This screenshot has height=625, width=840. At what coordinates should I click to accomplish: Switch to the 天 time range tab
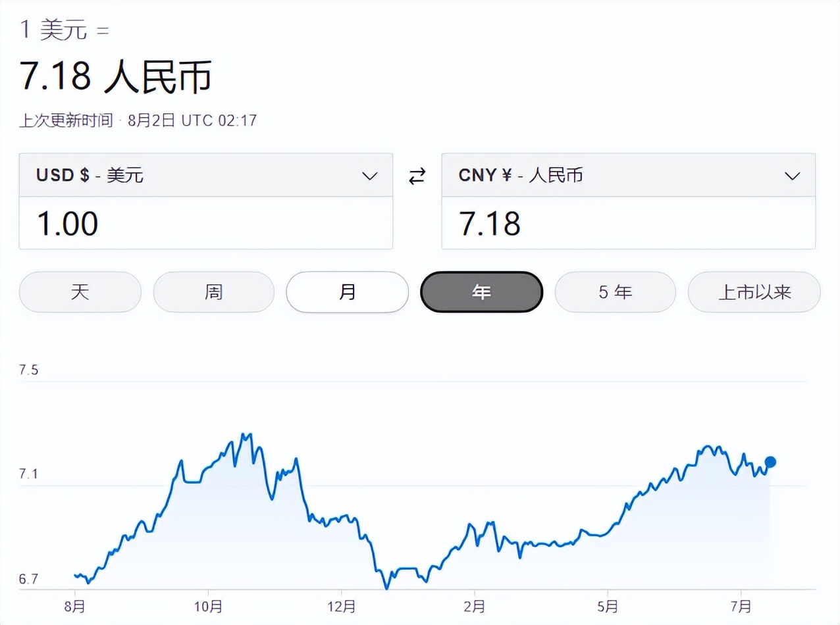[80, 292]
